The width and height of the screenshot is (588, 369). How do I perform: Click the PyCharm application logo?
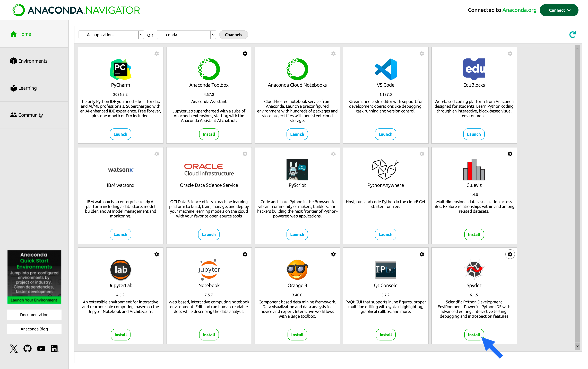point(121,69)
